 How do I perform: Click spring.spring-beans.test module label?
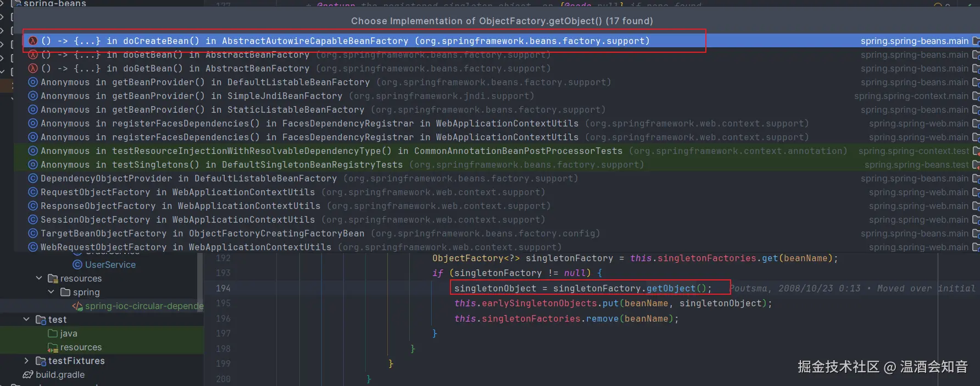pos(917,164)
